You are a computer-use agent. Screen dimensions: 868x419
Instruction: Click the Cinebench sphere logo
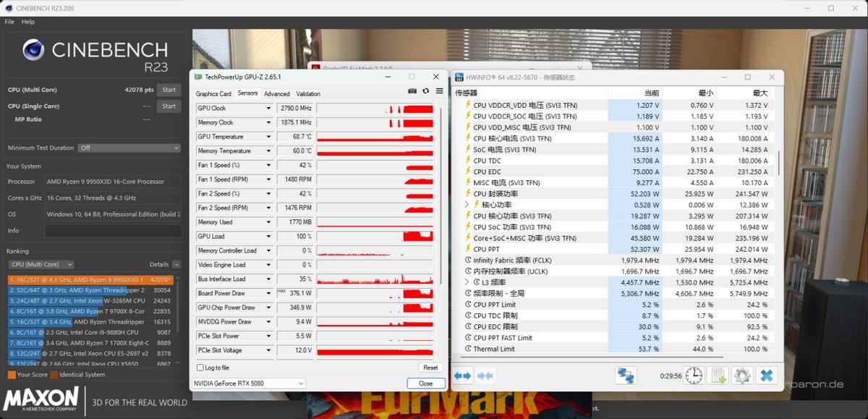[x=34, y=49]
